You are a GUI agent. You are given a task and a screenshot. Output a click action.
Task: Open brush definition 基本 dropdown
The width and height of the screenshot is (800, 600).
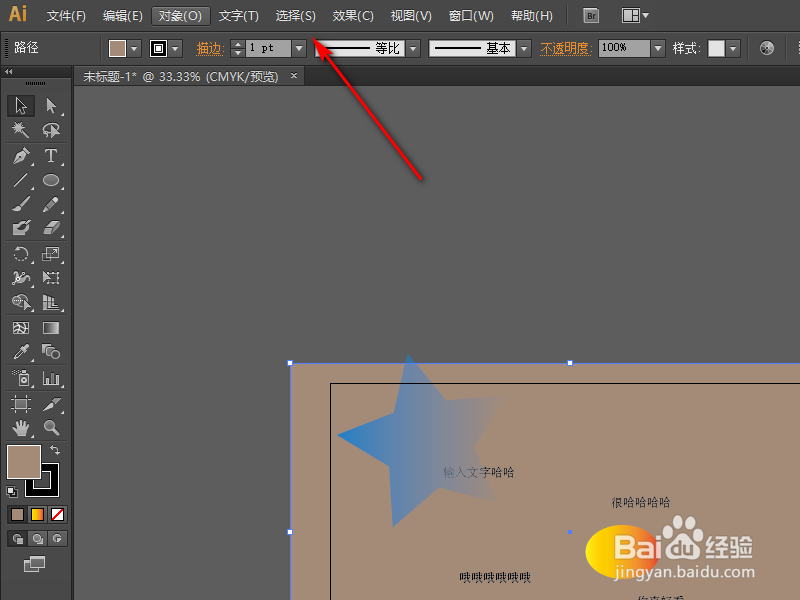[524, 49]
